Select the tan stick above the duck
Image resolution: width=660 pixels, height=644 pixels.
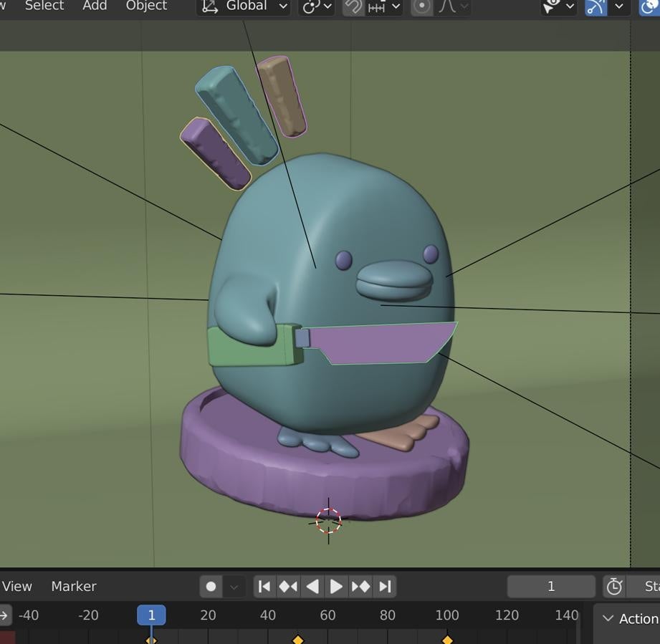click(x=282, y=97)
